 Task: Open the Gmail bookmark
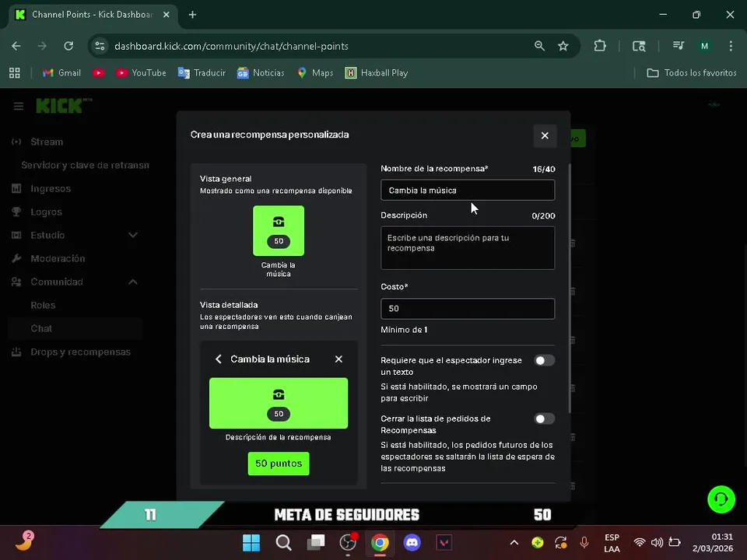61,73
